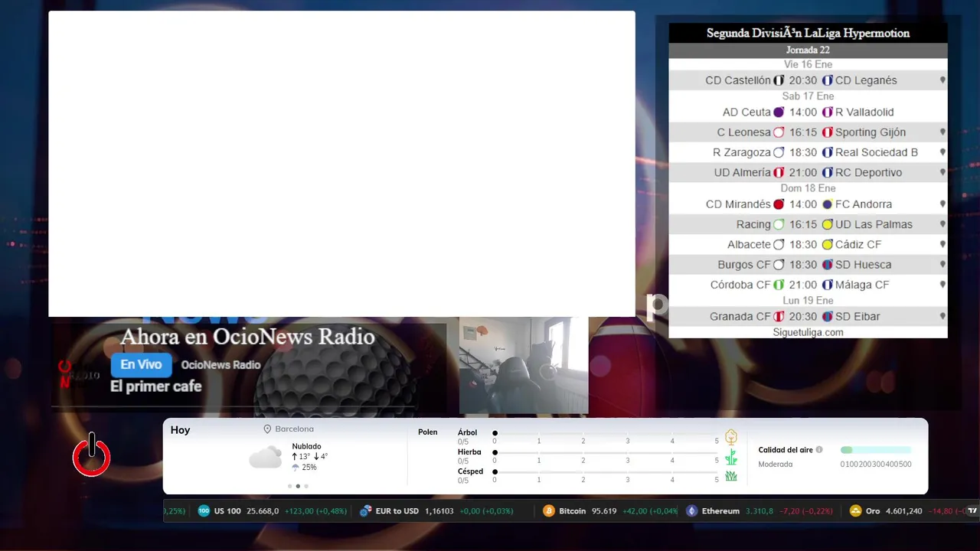Open the info icon beside Calidad del aire
This screenshot has height=551, width=980.
[x=819, y=450]
